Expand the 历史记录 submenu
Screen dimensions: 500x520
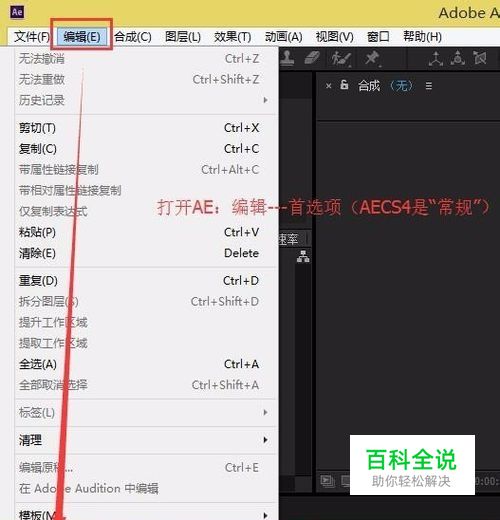[147, 100]
